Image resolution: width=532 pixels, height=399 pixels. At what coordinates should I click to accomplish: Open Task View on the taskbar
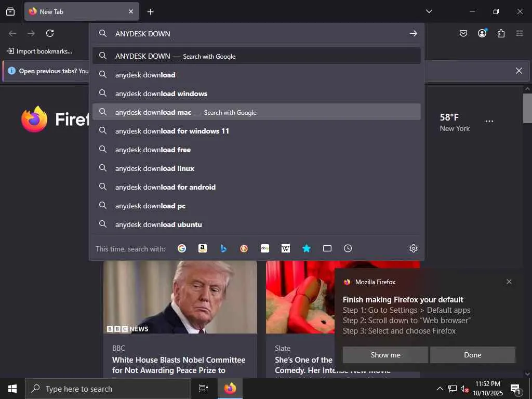203,389
